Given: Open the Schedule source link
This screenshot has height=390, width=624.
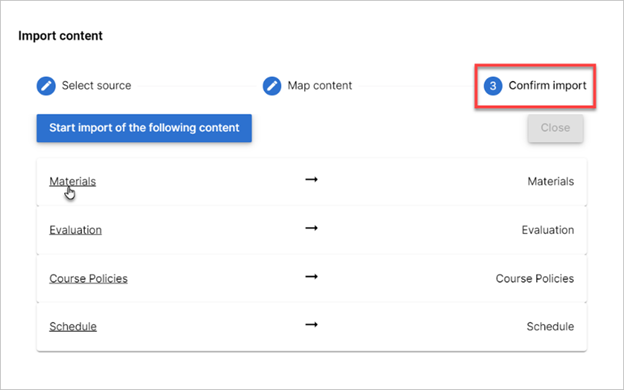Looking at the screenshot, I should pos(73,327).
